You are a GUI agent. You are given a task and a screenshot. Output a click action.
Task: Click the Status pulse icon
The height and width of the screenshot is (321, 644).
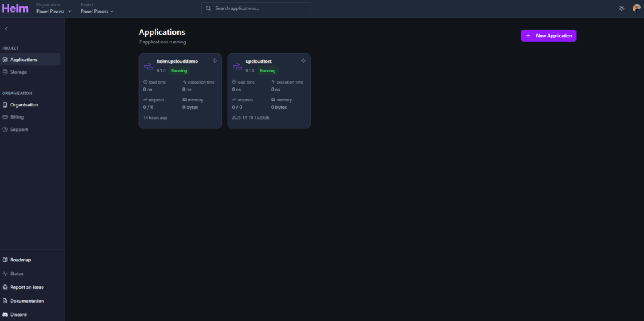point(5,273)
